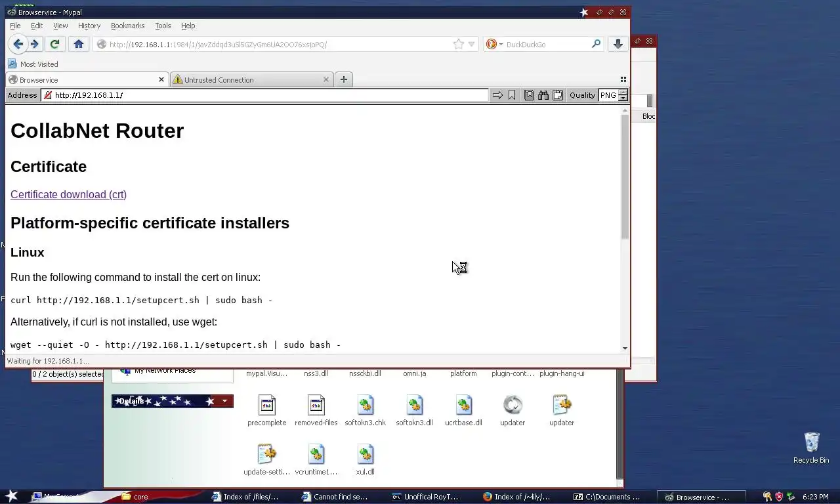Screen dimensions: 840x504
Task: Close the Browservice tab
Action: point(161,79)
